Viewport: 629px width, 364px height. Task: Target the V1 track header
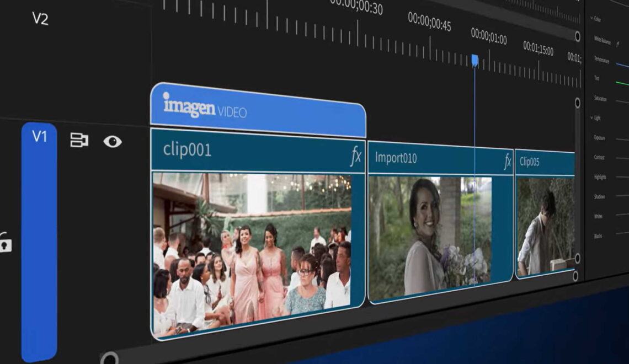[39, 137]
